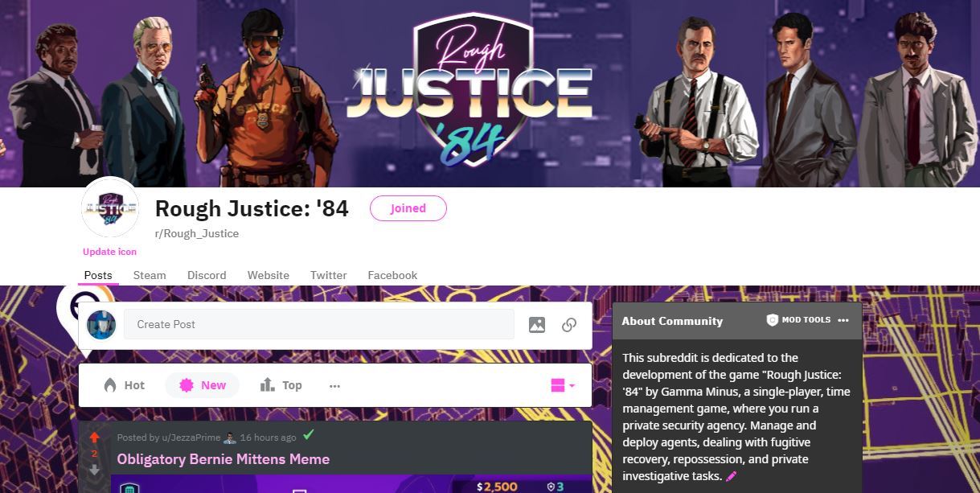Viewport: 980px width, 493px height.
Task: Sort posts by New
Action: [202, 385]
